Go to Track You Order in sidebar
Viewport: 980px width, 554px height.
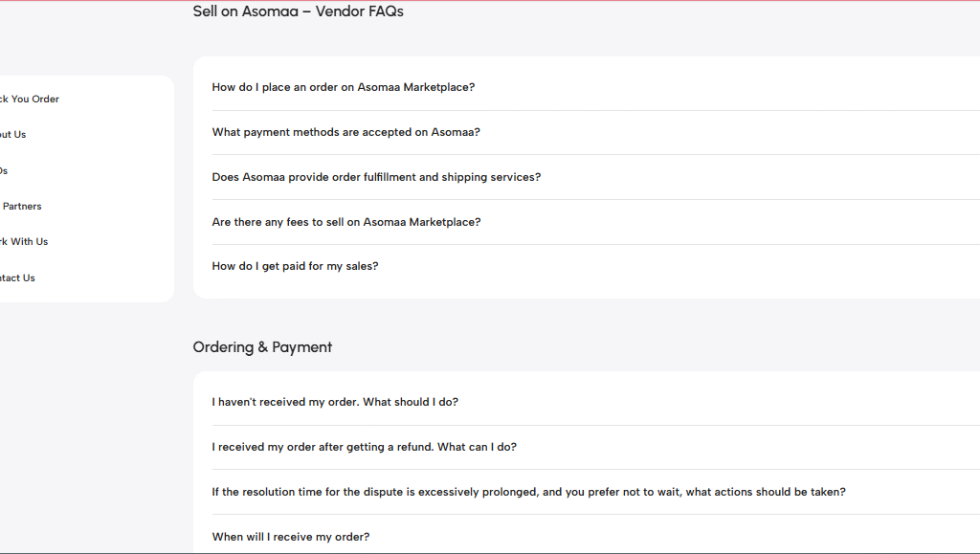coord(31,100)
